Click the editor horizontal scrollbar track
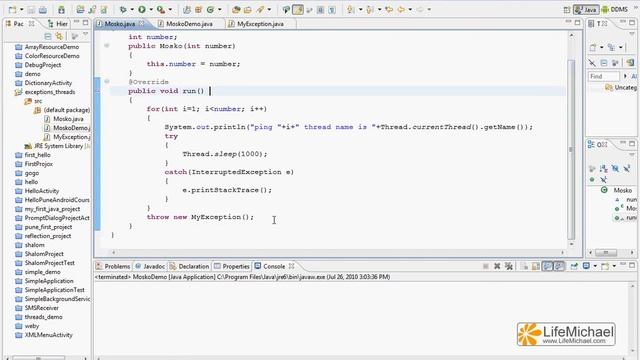This screenshot has width=640, height=360. [338, 252]
